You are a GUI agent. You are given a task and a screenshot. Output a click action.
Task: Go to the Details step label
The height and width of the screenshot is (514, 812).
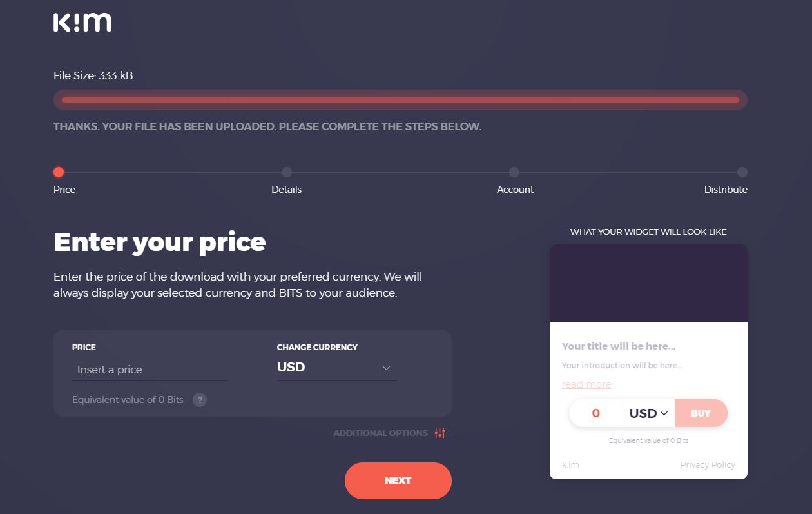[287, 190]
